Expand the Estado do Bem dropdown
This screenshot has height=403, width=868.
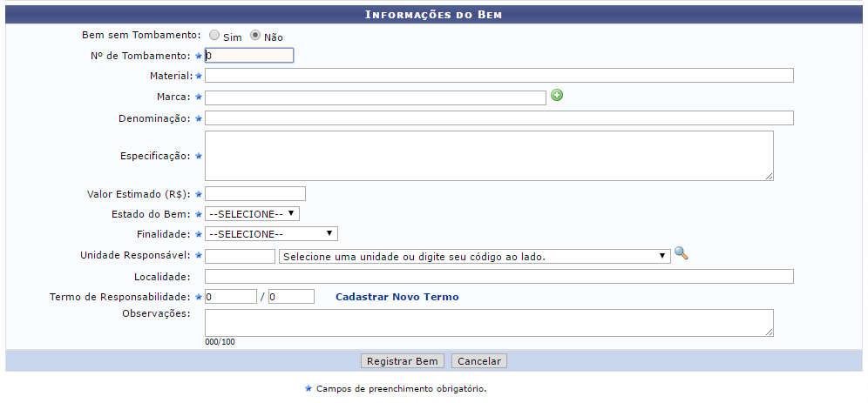point(252,213)
